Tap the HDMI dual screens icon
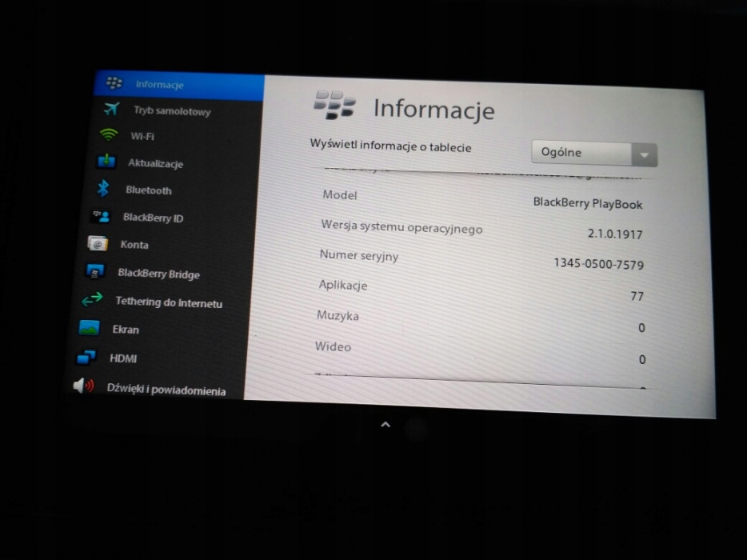This screenshot has width=747, height=560. pyautogui.click(x=86, y=357)
